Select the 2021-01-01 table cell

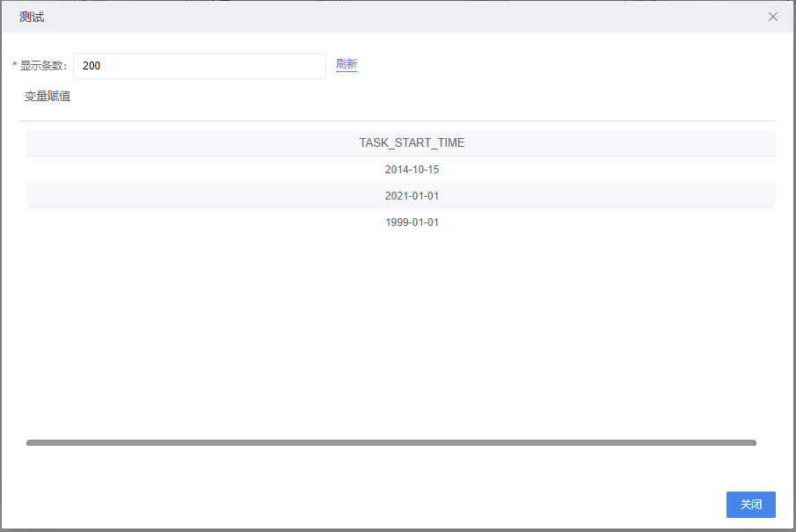coord(401,196)
